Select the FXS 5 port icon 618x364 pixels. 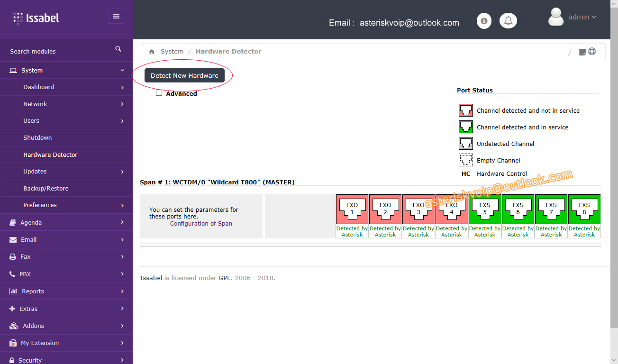click(x=485, y=209)
